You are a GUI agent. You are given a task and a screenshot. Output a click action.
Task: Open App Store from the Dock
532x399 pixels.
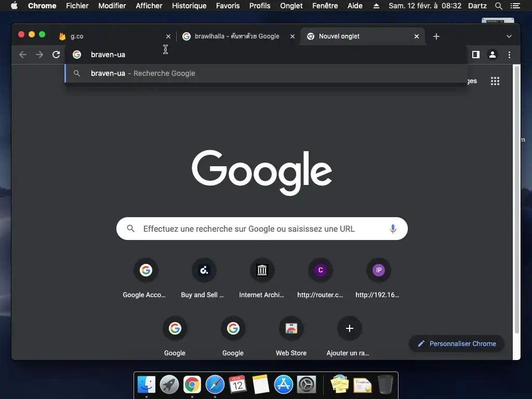[x=283, y=385]
